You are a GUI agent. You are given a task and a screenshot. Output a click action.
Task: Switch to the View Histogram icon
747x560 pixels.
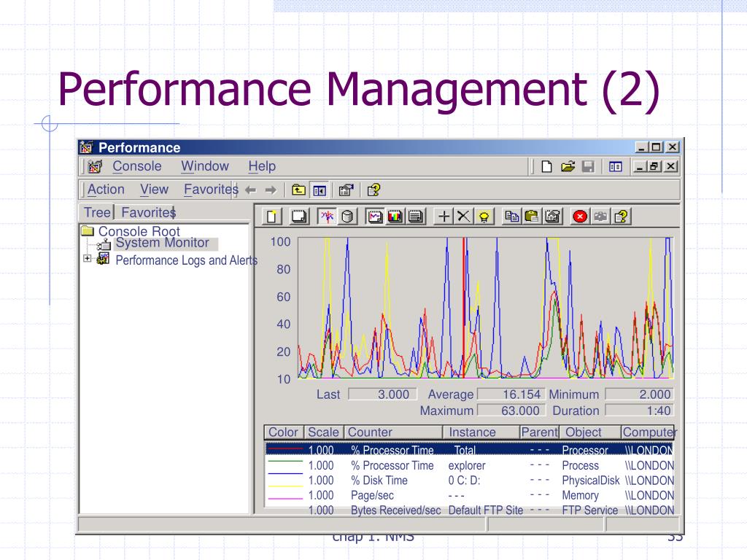[x=395, y=217]
